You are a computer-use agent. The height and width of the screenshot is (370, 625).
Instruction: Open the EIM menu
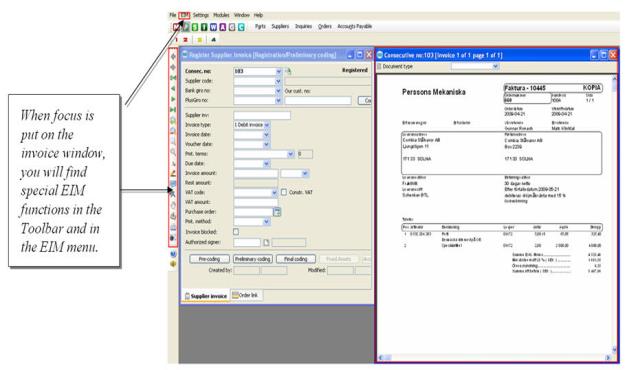184,15
